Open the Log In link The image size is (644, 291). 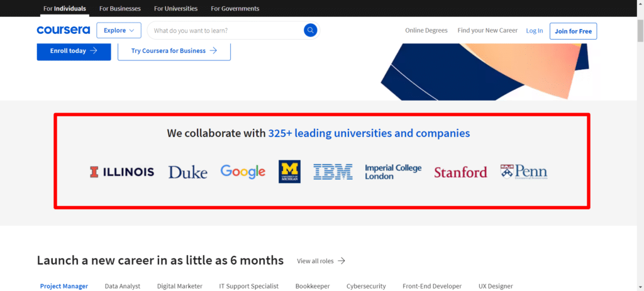coord(535,30)
